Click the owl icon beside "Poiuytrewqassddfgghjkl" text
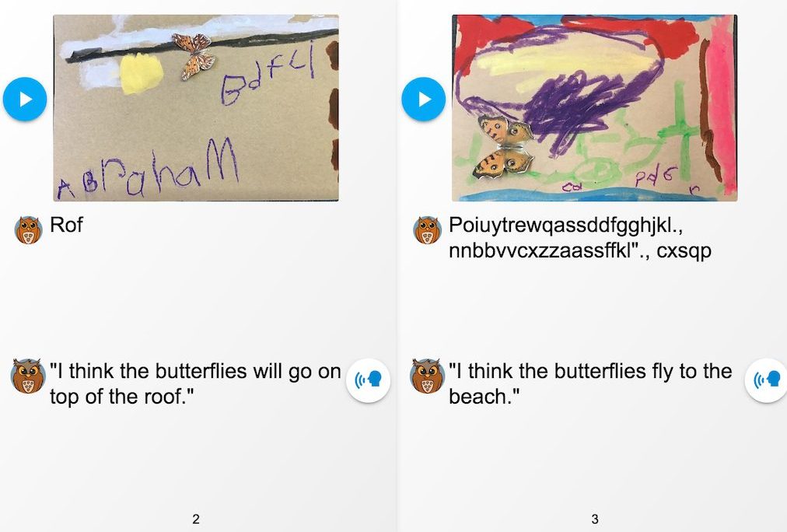The height and width of the screenshot is (532, 787). coord(427,230)
